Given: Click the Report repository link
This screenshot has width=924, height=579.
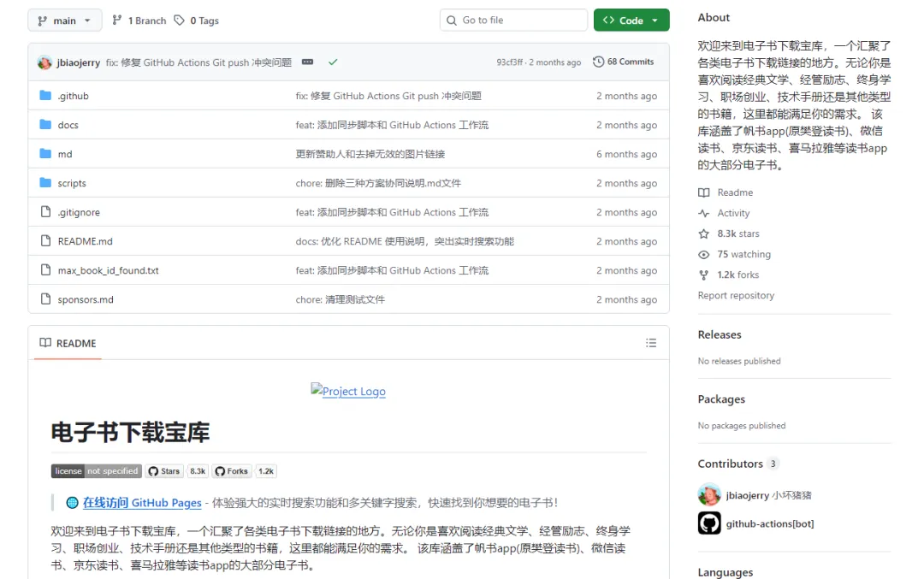Looking at the screenshot, I should coord(736,296).
